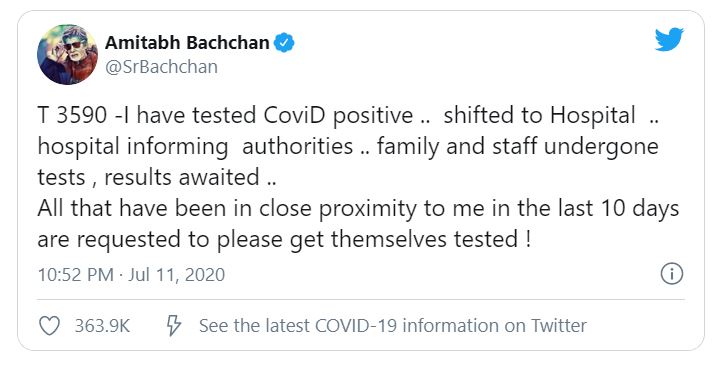Viewport: 715px width, 367px height.
Task: Click the info circle icon
Action: point(672,274)
